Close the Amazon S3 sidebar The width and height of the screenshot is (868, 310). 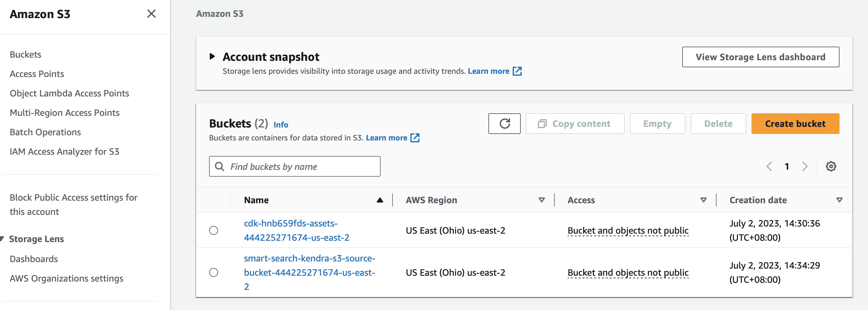pos(151,14)
